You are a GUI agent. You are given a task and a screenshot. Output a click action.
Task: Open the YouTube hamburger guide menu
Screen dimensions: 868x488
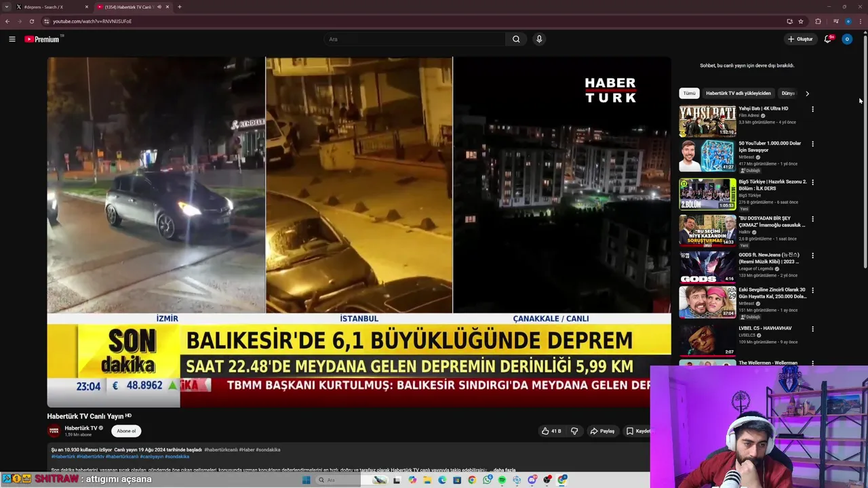[x=12, y=39]
